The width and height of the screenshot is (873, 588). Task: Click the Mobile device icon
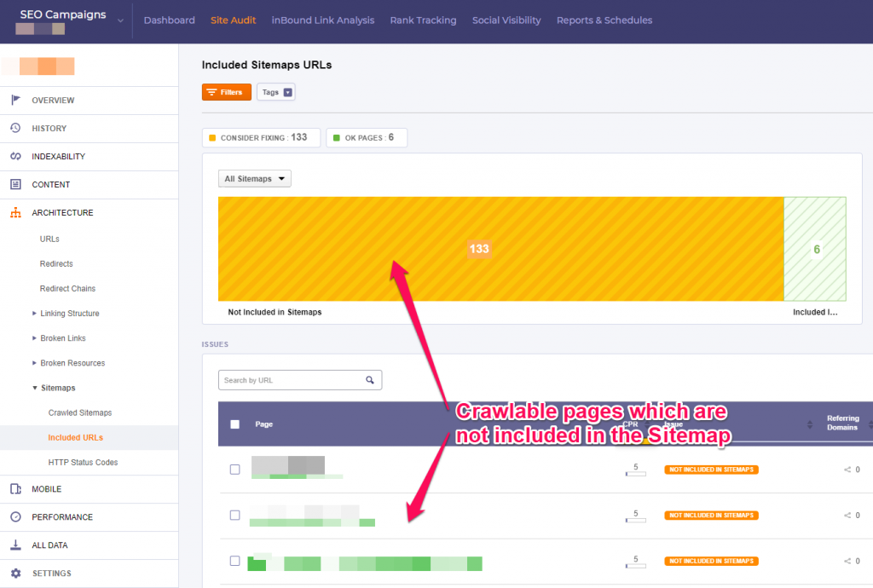(15, 489)
